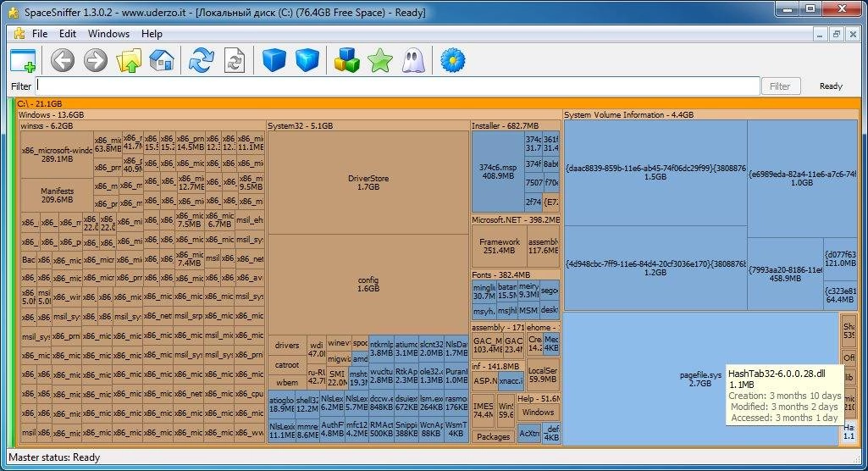Select the System32 - 5.1GB folder header
868x471 pixels.
(368, 125)
